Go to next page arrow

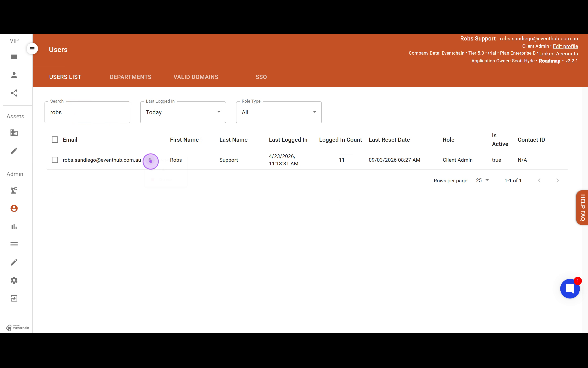click(558, 180)
